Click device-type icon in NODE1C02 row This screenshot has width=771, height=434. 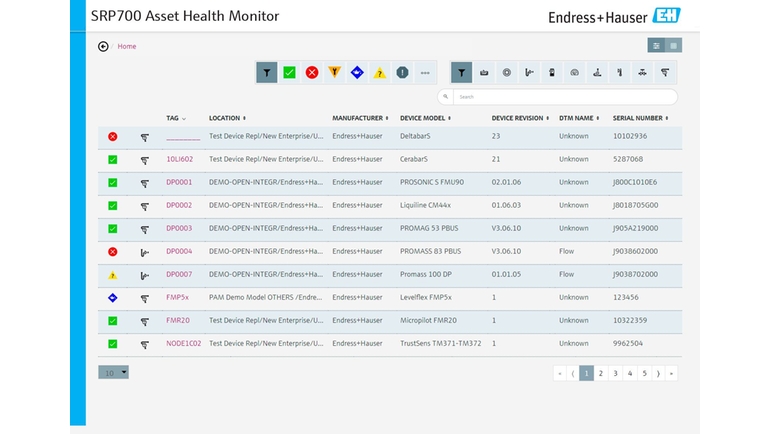[x=145, y=345]
